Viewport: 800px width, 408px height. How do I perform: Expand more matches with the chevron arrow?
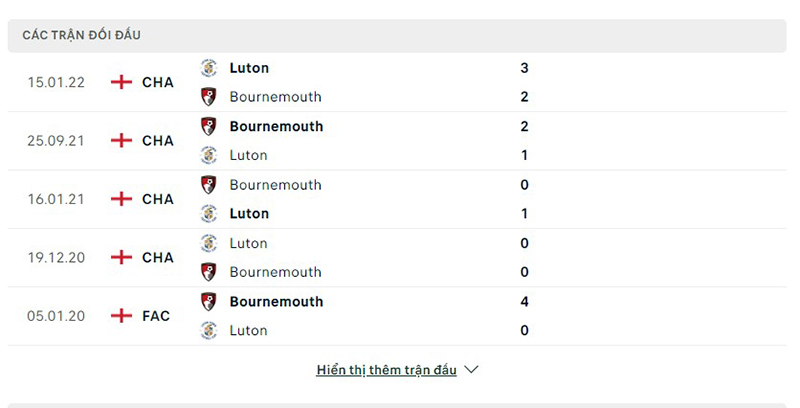point(472,370)
